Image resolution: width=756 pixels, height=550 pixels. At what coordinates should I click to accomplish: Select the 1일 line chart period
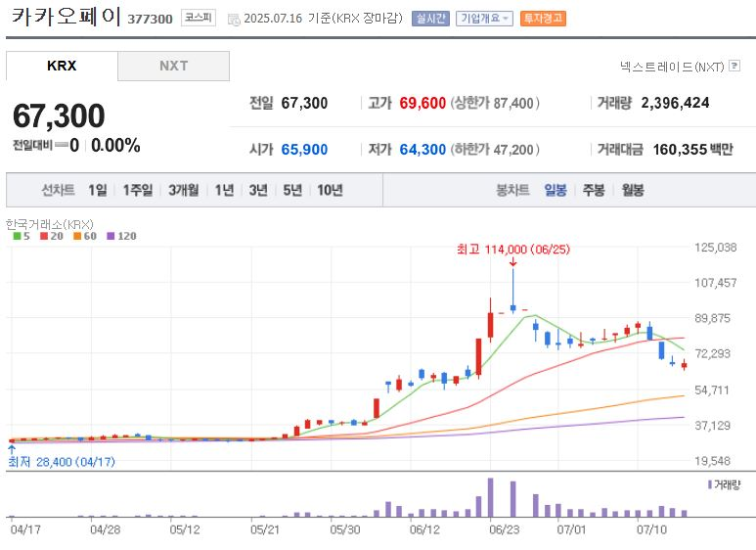98,190
